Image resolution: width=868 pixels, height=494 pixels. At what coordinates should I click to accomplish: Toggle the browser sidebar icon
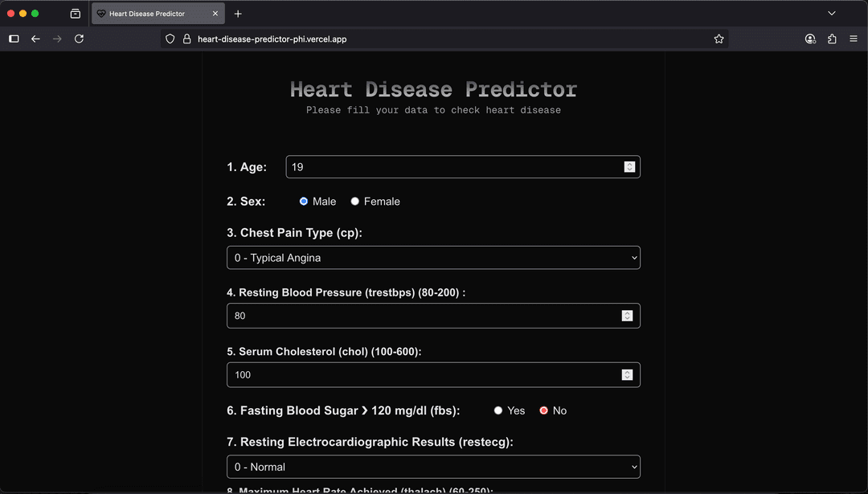(14, 39)
